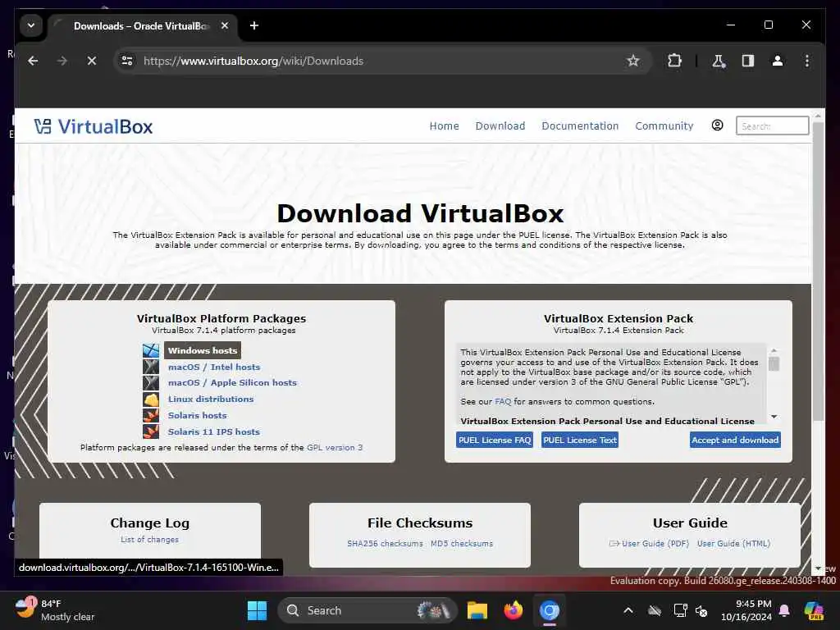
Task: Click macOS / Apple Silicon hosts icon
Action: pyautogui.click(x=151, y=383)
